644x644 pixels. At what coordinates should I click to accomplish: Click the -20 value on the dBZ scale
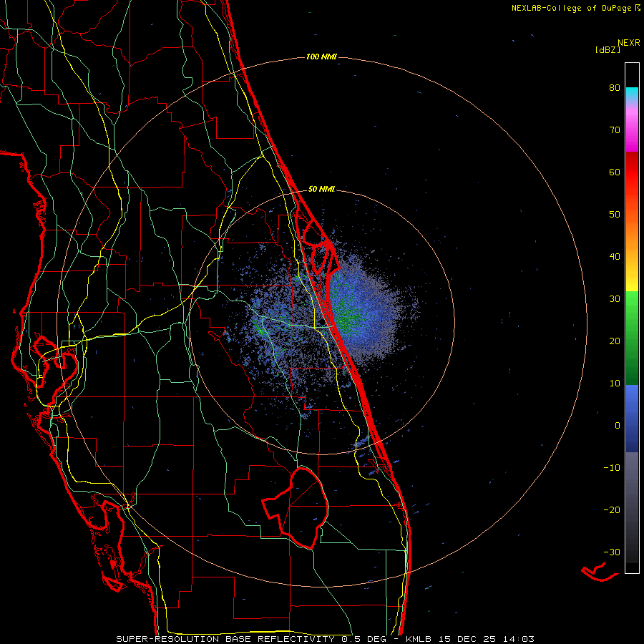(x=612, y=510)
